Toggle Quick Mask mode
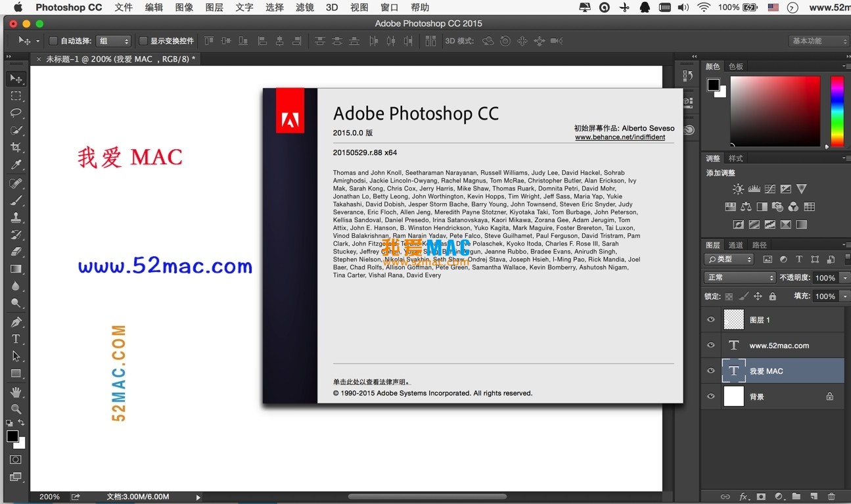Screen dimensions: 851x504 coord(16,460)
